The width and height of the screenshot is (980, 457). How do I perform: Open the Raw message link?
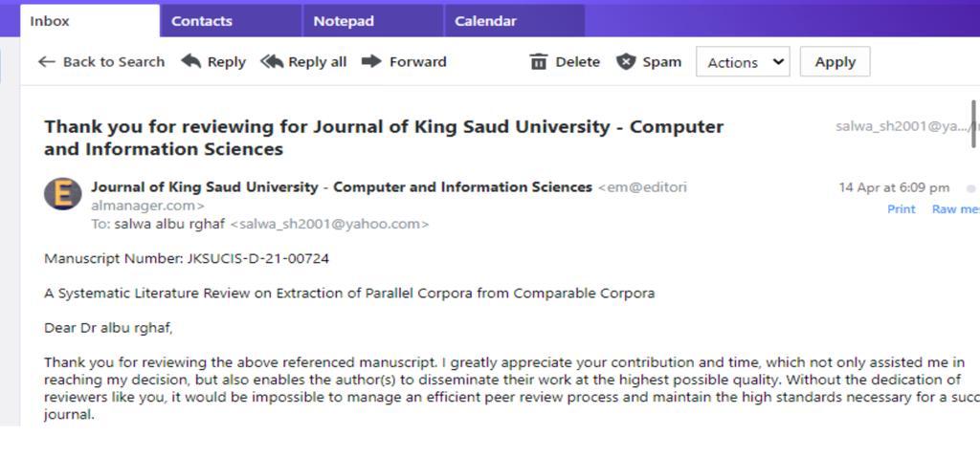coord(955,208)
